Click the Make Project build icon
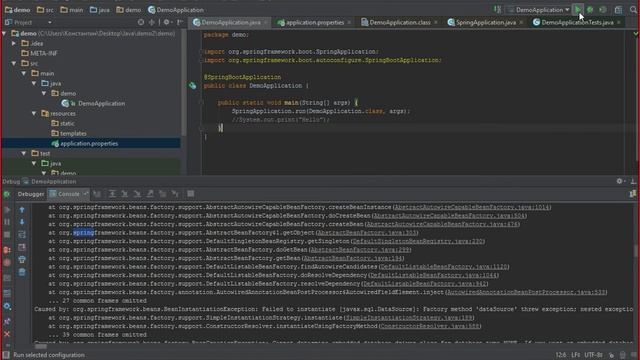 pyautogui.click(x=498, y=10)
